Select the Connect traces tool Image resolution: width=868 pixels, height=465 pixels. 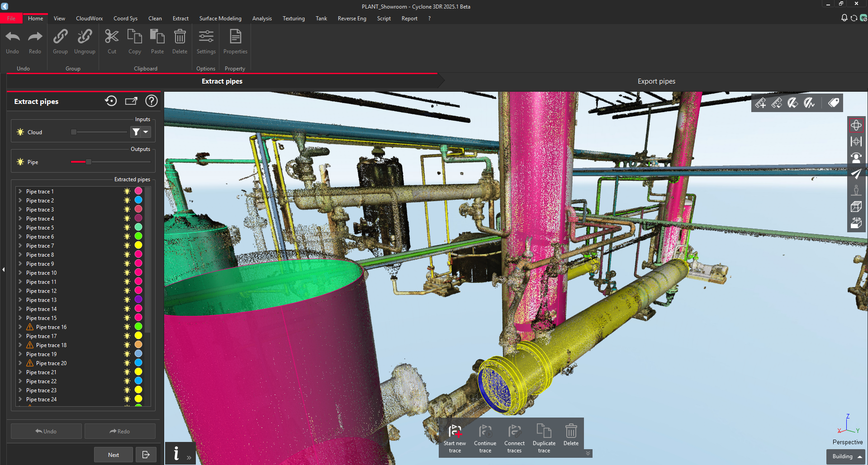(x=514, y=432)
